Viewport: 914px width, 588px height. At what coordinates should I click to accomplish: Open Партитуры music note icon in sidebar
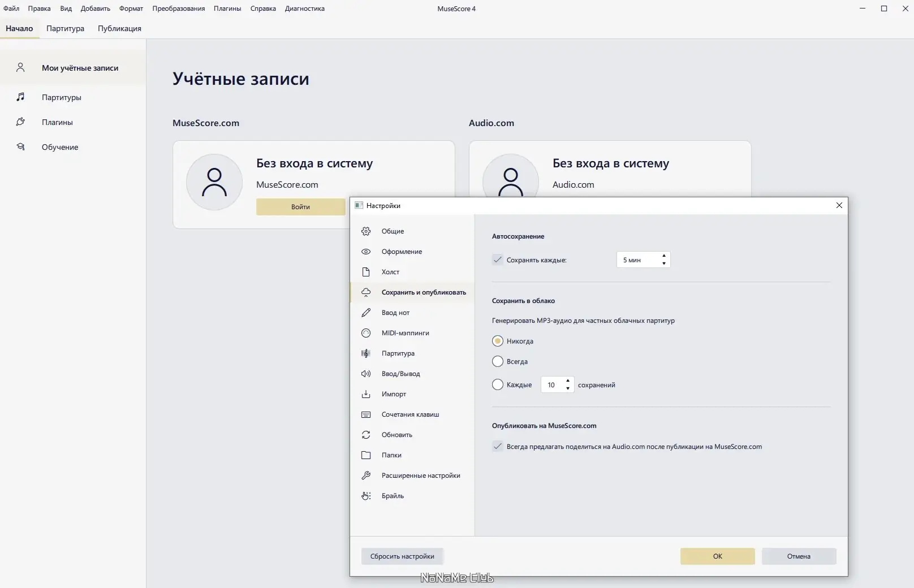coord(20,97)
